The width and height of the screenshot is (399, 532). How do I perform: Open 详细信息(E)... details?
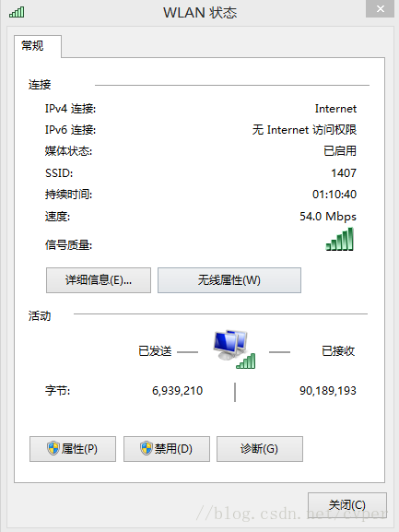coord(99,280)
